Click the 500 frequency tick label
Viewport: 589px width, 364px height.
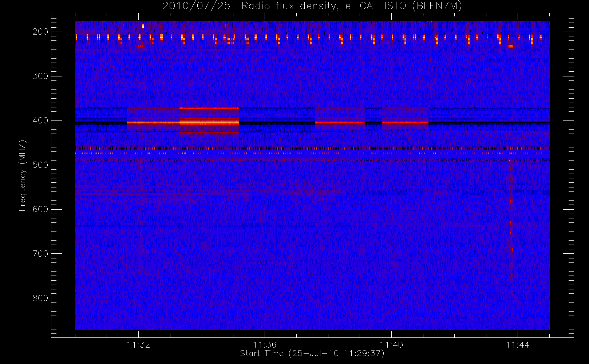[x=40, y=165]
